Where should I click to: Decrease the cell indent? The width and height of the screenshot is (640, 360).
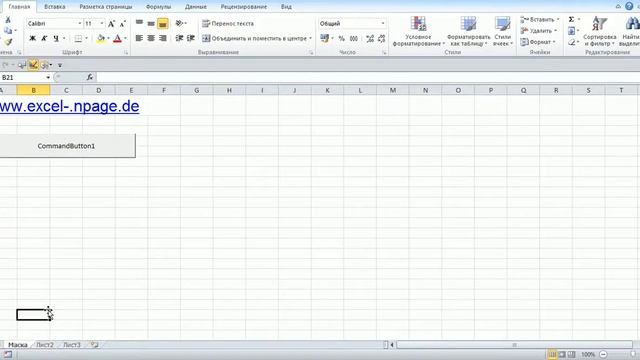179,38
